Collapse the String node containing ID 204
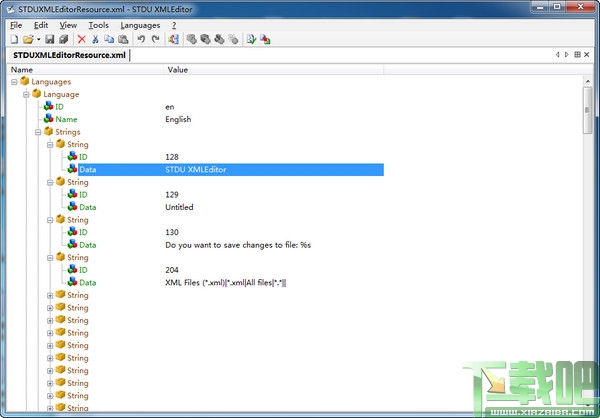 [50, 258]
